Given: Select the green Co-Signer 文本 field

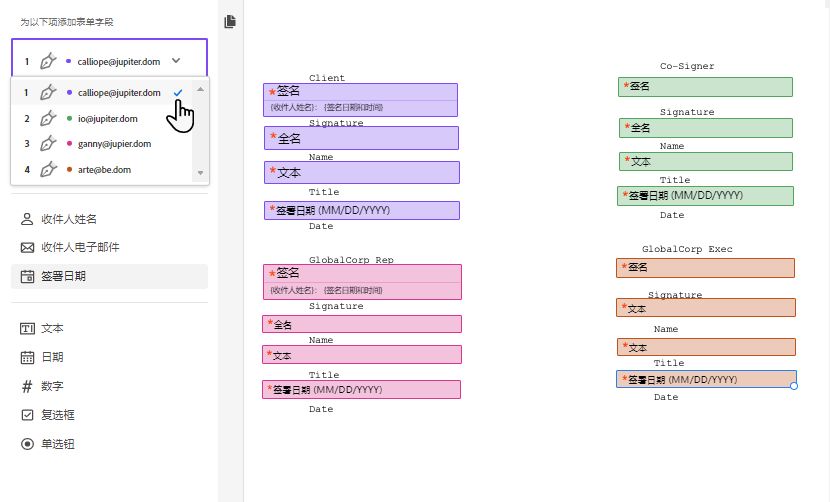Looking at the screenshot, I should coord(706,162).
